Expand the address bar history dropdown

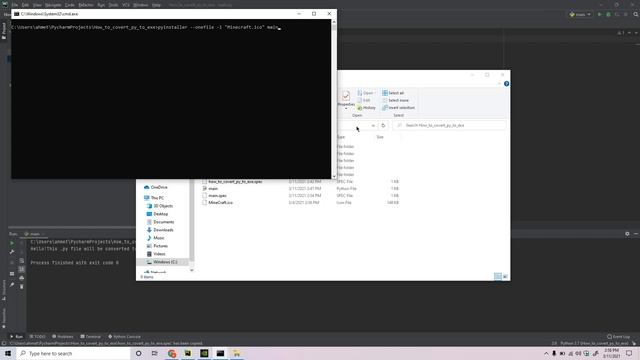pyautogui.click(x=373, y=125)
